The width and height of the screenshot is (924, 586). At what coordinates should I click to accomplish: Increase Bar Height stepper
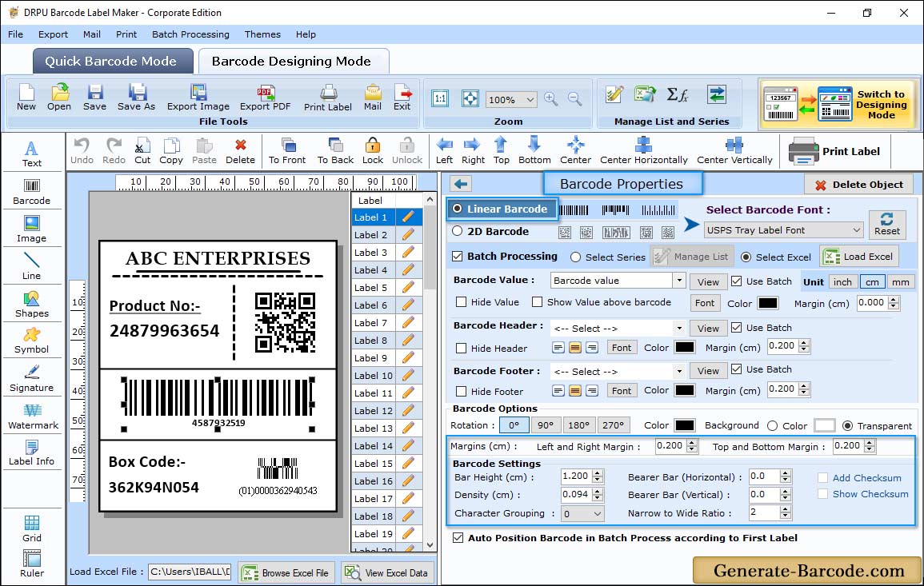(598, 473)
